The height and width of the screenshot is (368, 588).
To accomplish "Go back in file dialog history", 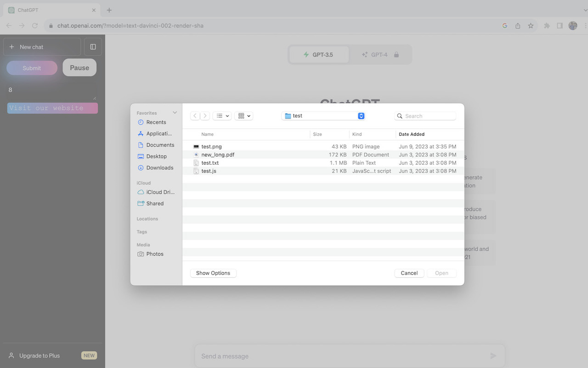I will [195, 116].
